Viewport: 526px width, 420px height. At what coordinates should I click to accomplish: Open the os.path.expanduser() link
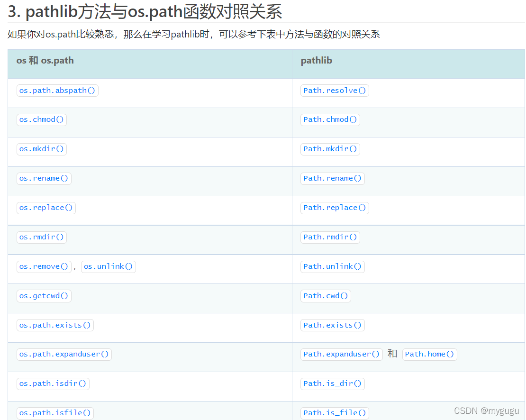pyautogui.click(x=64, y=354)
